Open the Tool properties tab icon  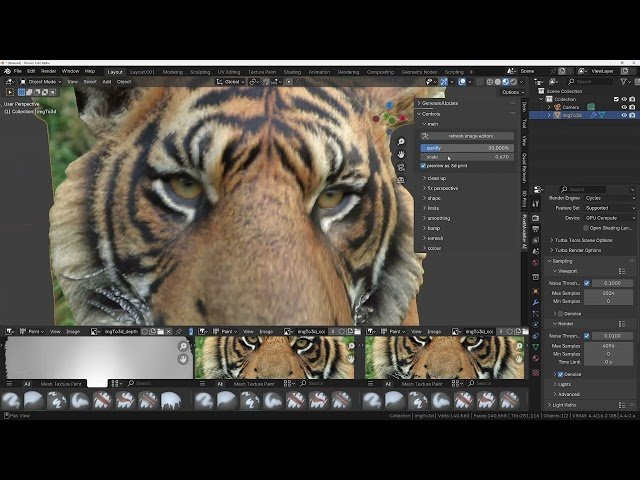(536, 203)
